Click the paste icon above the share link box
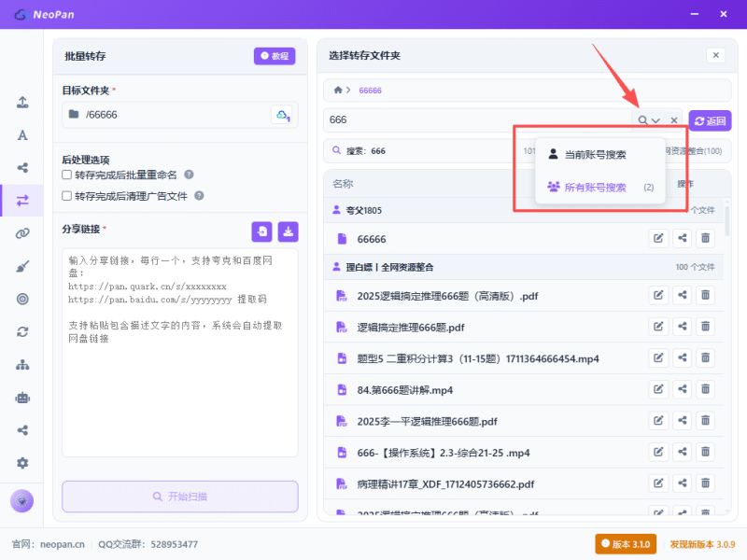The image size is (747, 560). pos(262,231)
